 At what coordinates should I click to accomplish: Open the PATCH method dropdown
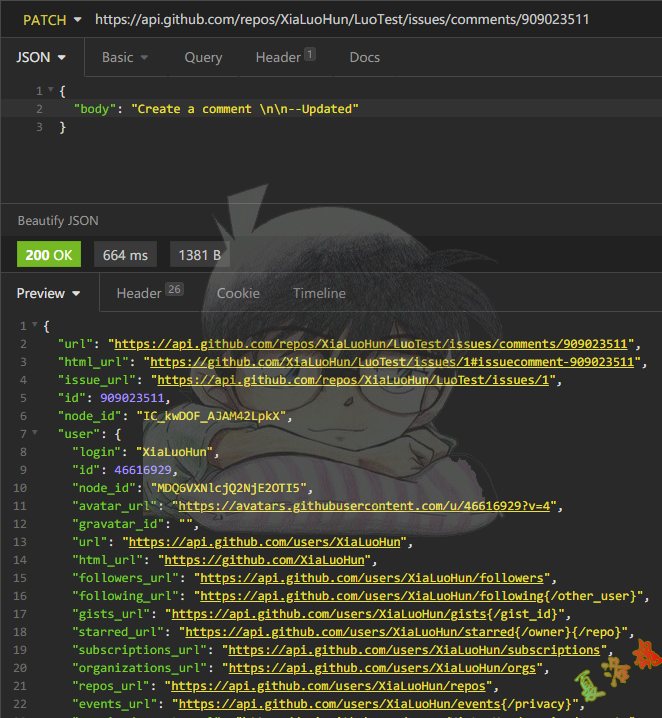click(47, 19)
